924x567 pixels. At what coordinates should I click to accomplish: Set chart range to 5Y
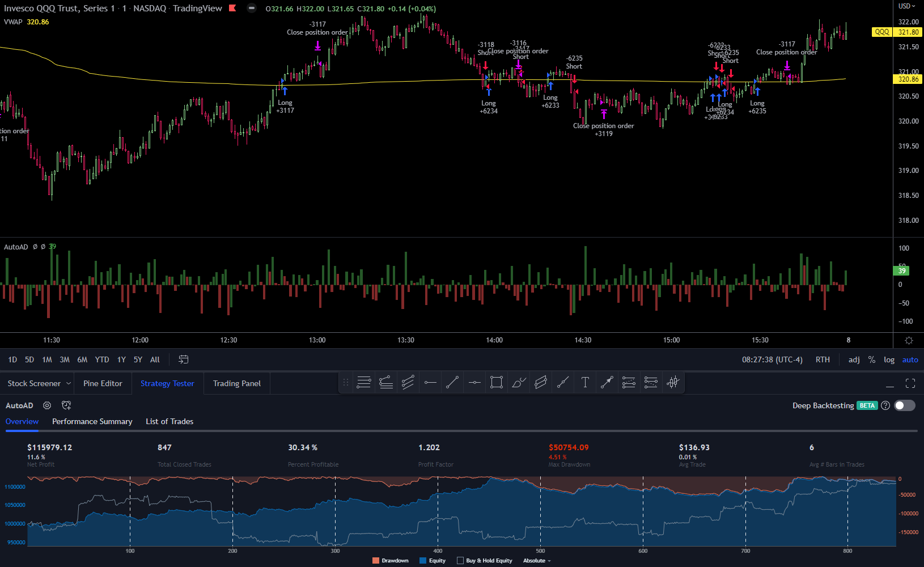pos(138,359)
